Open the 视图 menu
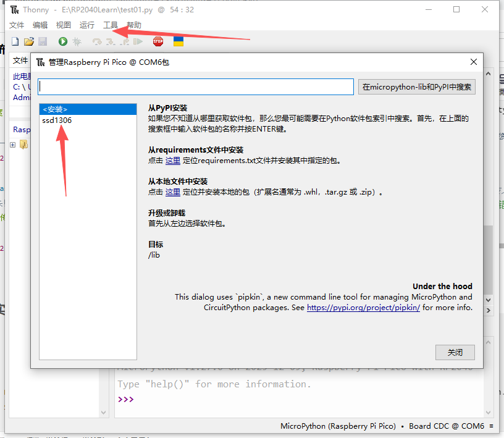Screen dimensions: 504x438 pyautogui.click(x=64, y=25)
